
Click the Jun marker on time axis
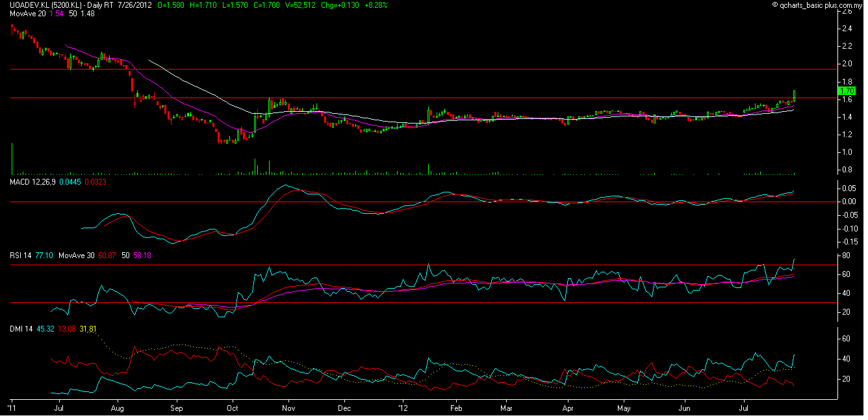pos(684,408)
